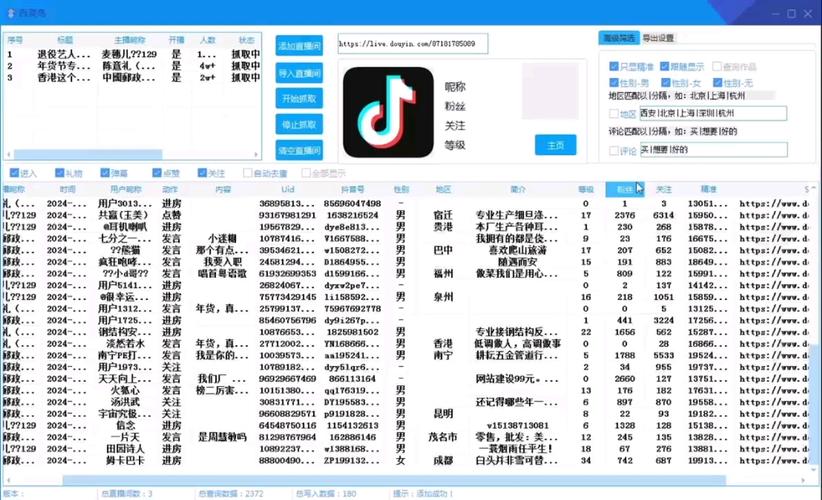Sort by the Uid column header
Screen dimensions: 822x500
coord(288,189)
